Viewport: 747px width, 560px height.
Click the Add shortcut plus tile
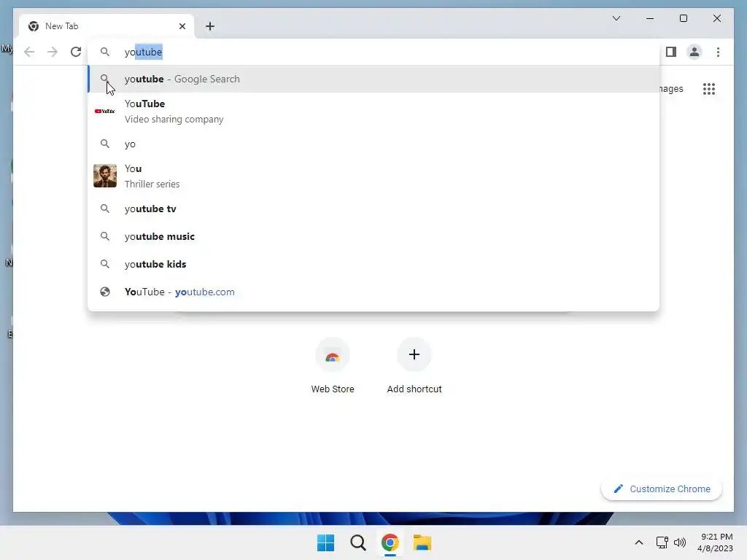[414, 355]
